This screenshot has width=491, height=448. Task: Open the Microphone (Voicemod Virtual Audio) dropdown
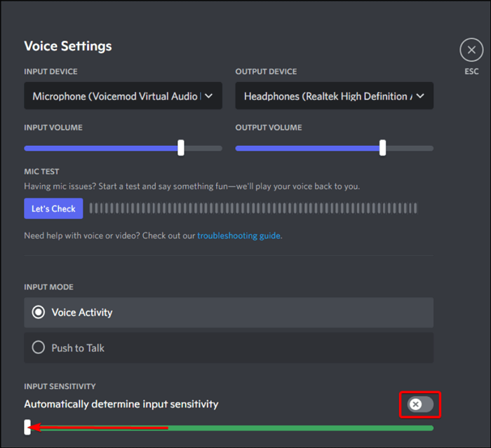[x=116, y=96]
